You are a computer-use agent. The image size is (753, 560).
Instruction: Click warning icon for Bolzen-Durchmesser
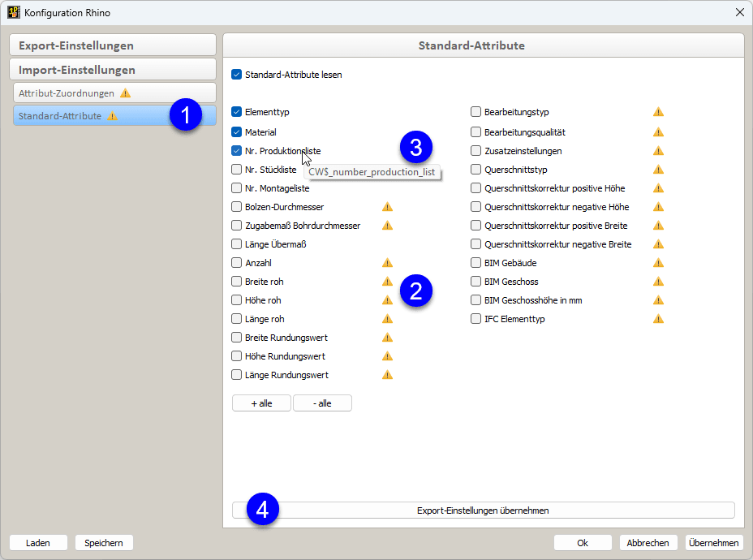click(x=388, y=207)
